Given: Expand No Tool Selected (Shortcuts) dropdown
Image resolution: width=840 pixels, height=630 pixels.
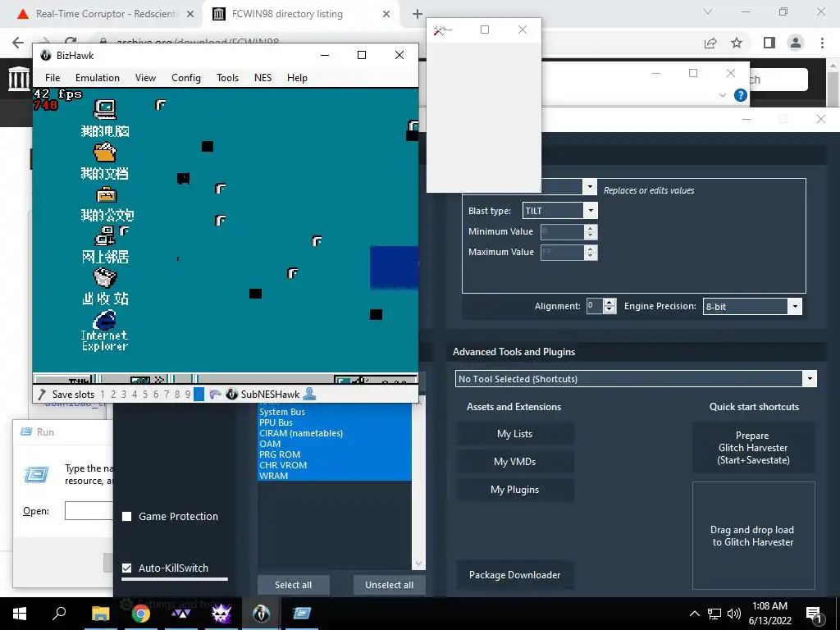Looking at the screenshot, I should [810, 379].
